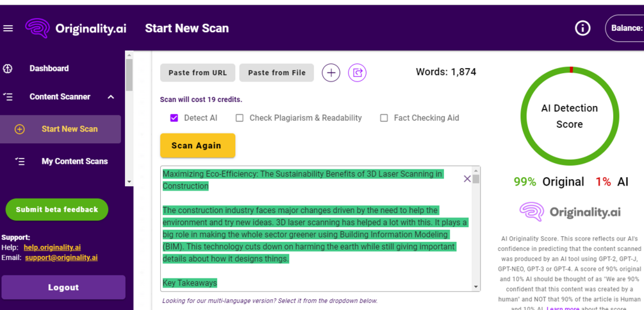Viewport: 644px width, 310px height.
Task: Click the Content Scanner list icon
Action: tap(8, 97)
